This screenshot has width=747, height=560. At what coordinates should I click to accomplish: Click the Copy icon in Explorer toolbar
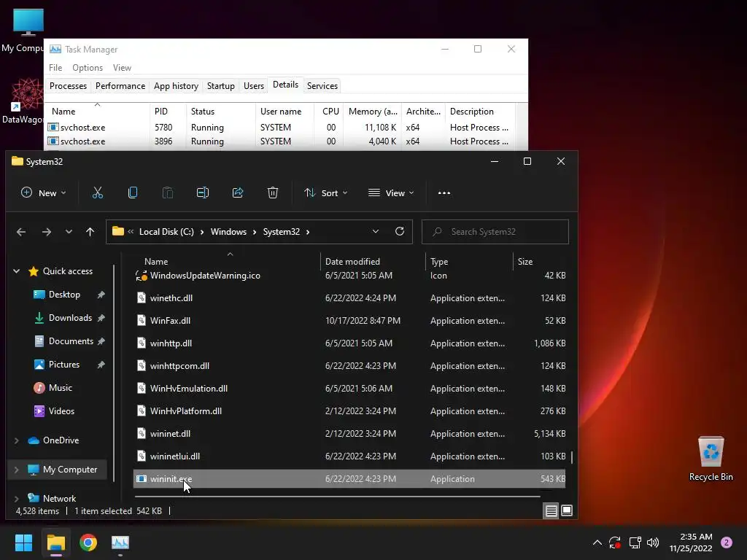click(x=133, y=192)
